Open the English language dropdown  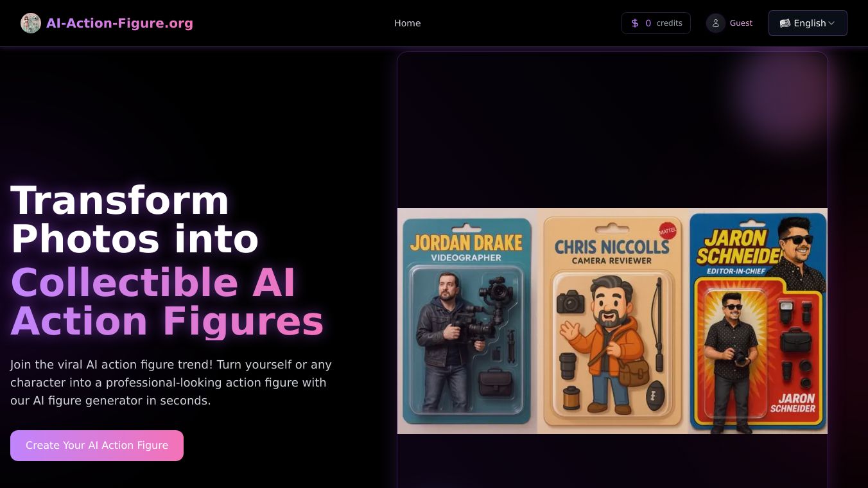pyautogui.click(x=808, y=23)
